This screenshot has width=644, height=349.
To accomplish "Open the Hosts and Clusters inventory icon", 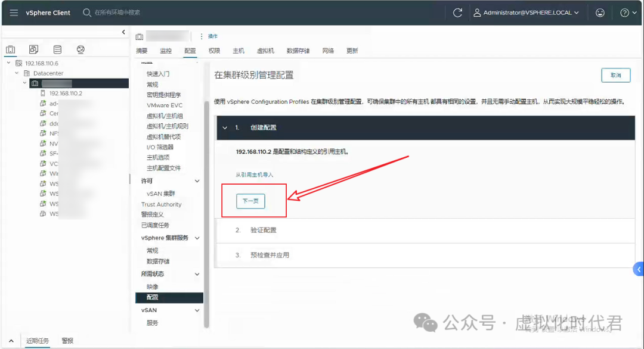I will pyautogui.click(x=10, y=49).
